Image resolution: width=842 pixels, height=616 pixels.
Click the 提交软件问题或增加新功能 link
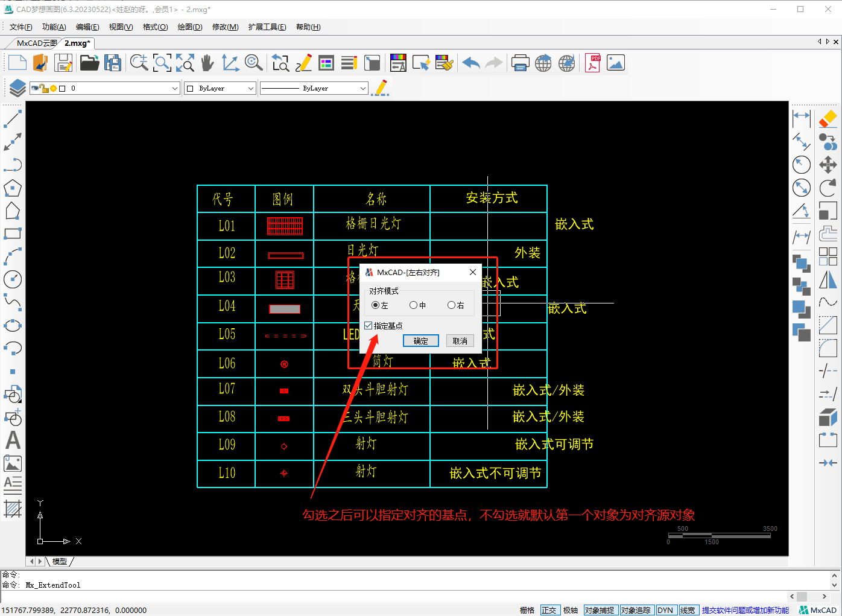pos(745,610)
